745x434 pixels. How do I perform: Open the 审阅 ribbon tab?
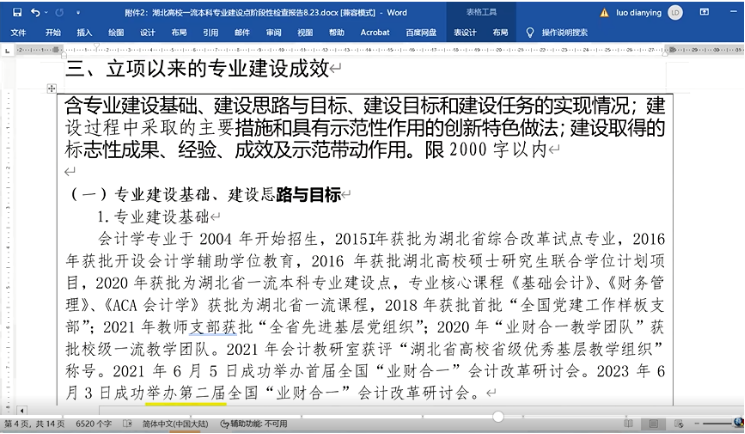[273, 32]
